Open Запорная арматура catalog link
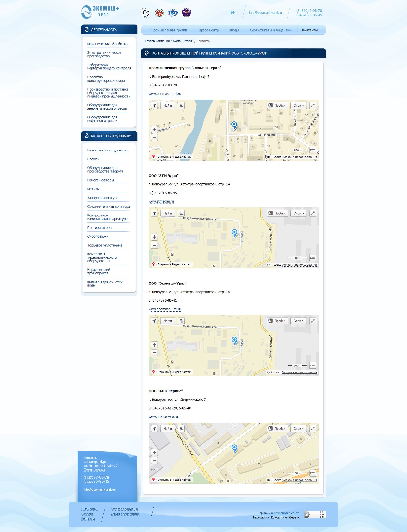This screenshot has height=532, width=407. (103, 198)
